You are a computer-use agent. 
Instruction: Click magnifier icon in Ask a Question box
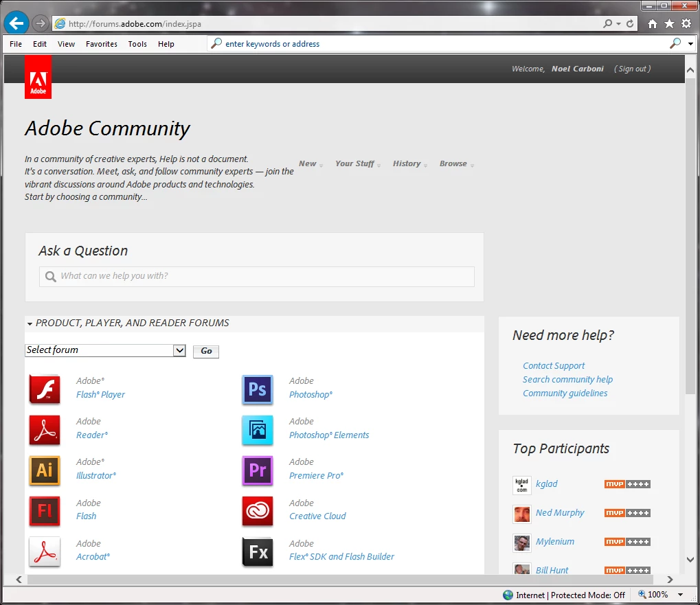point(50,277)
